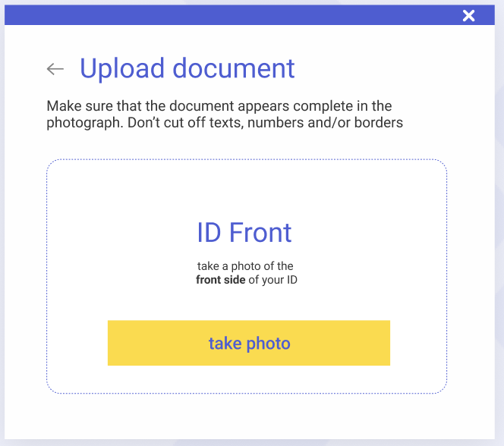504x446 pixels.
Task: Click the yellow take photo button
Action: click(x=249, y=343)
